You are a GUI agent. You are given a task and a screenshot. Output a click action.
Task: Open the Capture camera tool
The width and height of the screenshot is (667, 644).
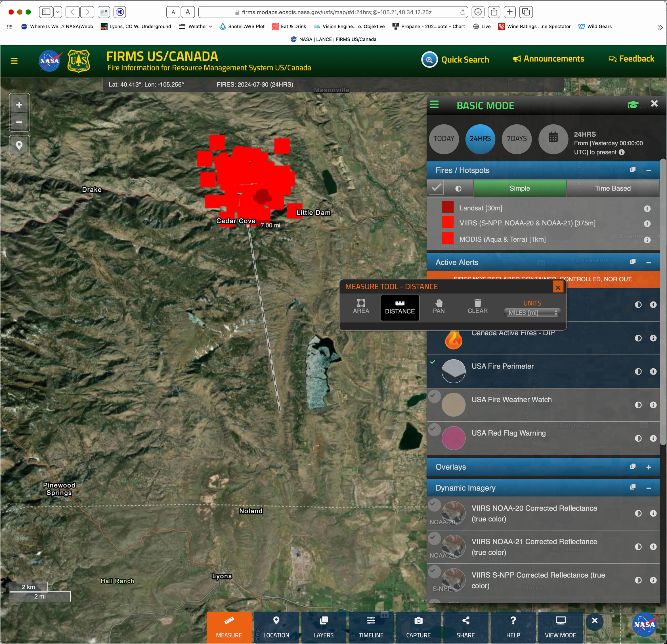click(x=418, y=627)
